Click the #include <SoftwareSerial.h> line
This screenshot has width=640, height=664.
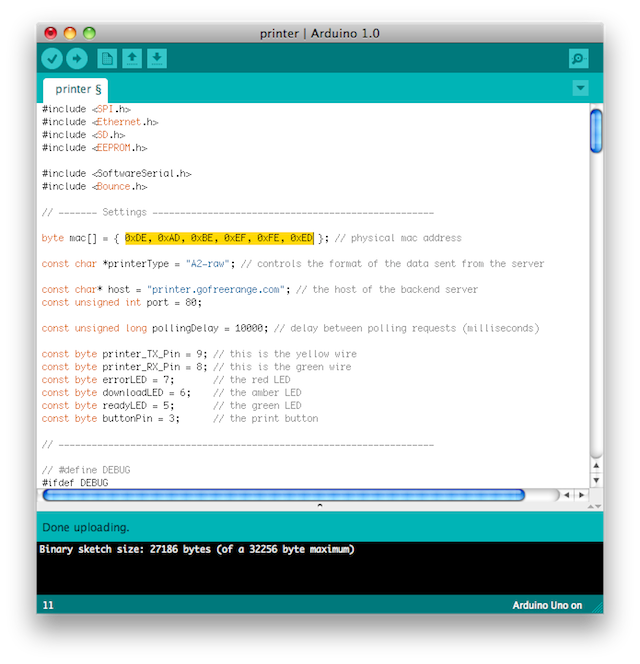click(116, 174)
